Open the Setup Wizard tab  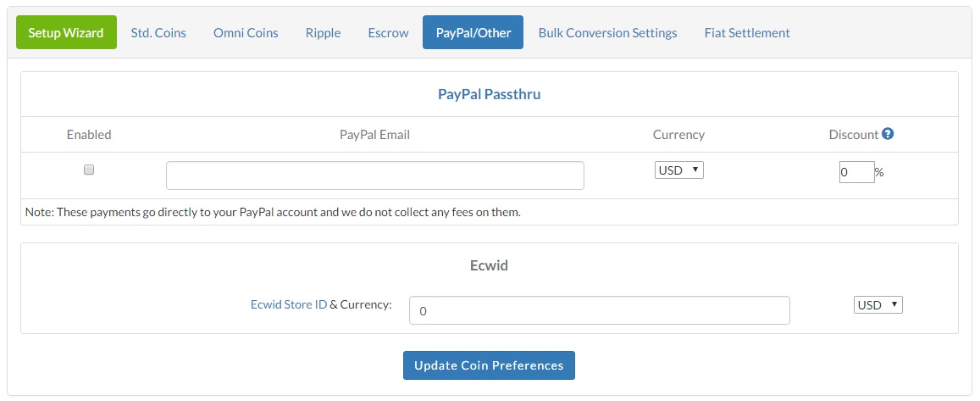click(66, 33)
